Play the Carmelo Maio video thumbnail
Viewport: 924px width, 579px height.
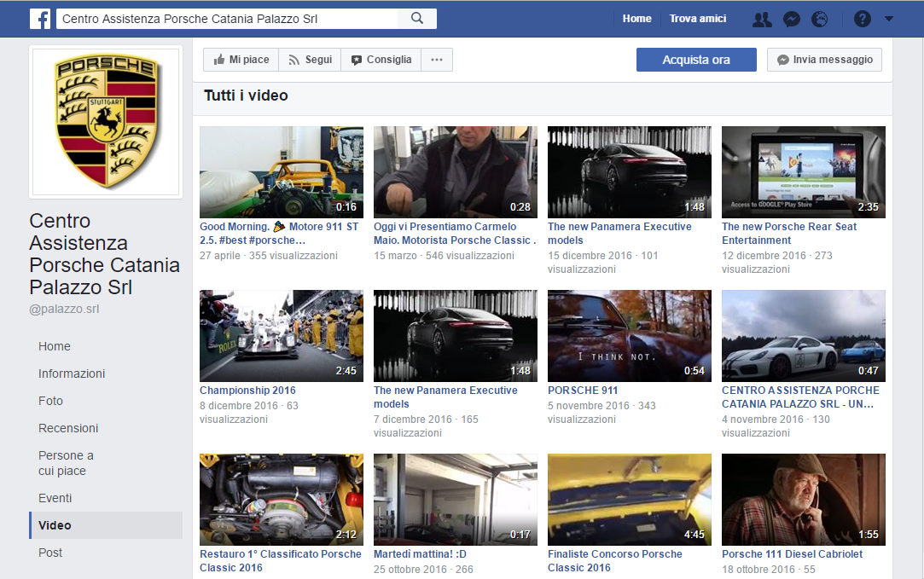[x=456, y=172]
